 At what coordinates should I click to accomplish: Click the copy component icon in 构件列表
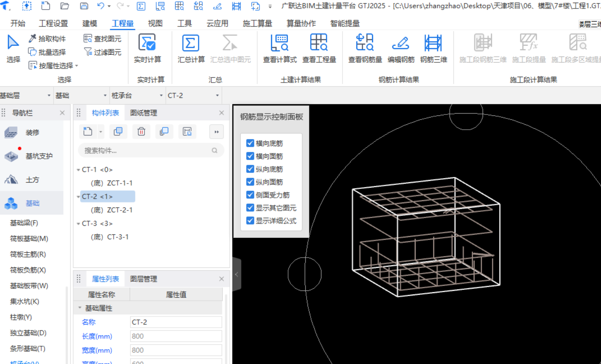pos(118,132)
